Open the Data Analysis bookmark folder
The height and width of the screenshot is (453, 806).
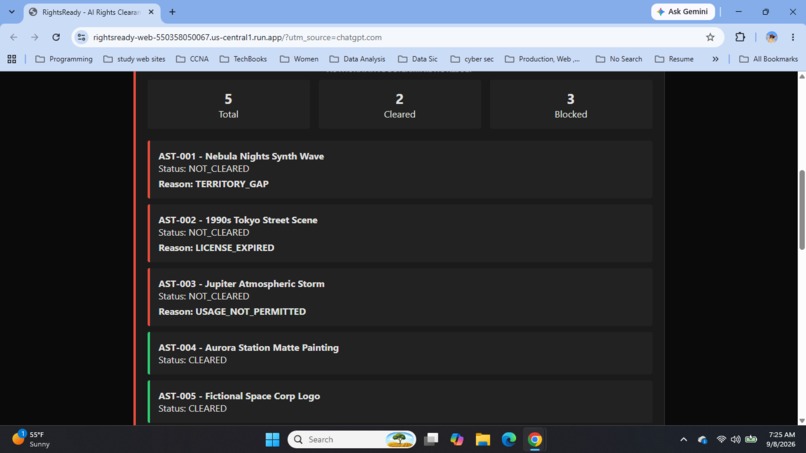(357, 59)
